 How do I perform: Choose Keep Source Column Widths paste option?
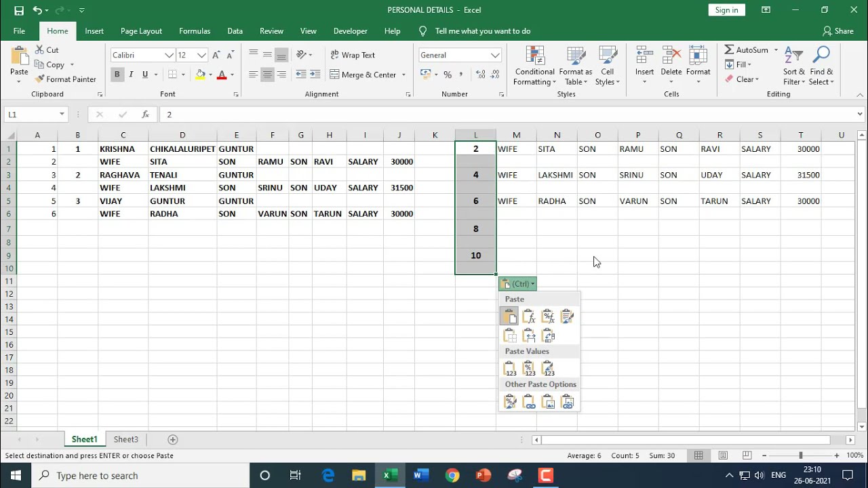pos(529,335)
